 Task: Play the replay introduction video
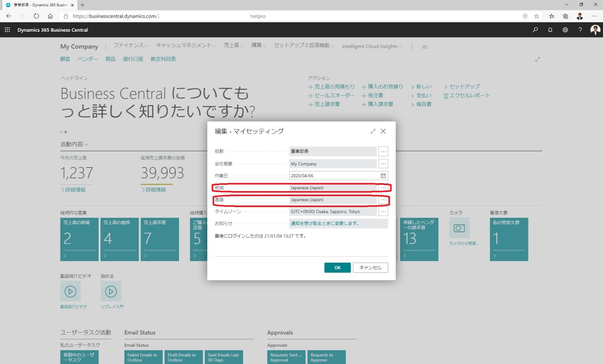[x=111, y=291]
